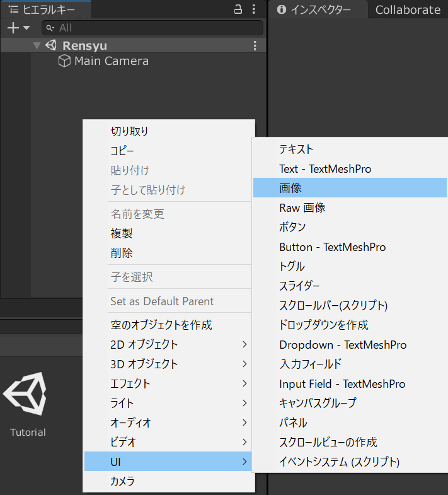This screenshot has width=448, height=495.
Task: Switch to the Collaborate tab
Action: (x=408, y=9)
